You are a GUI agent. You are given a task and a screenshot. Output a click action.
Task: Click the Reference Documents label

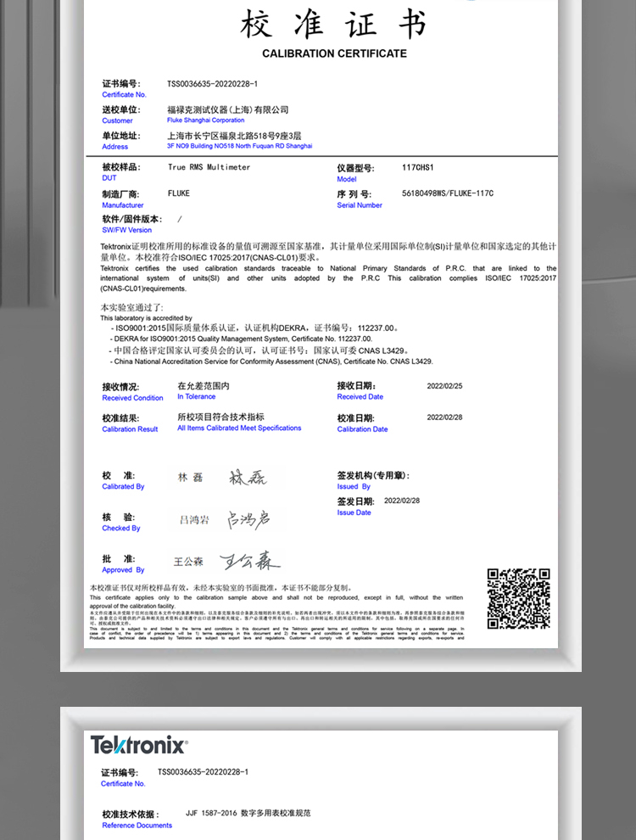click(137, 826)
